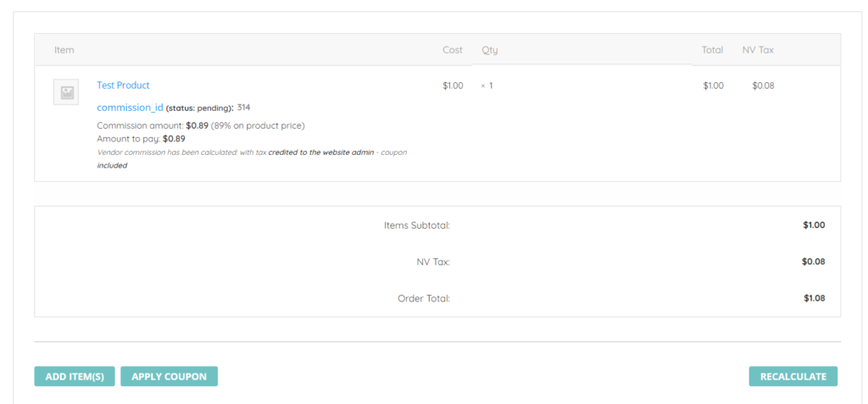Click the Item column header
Image resolution: width=868 pixels, height=404 pixels.
[64, 50]
